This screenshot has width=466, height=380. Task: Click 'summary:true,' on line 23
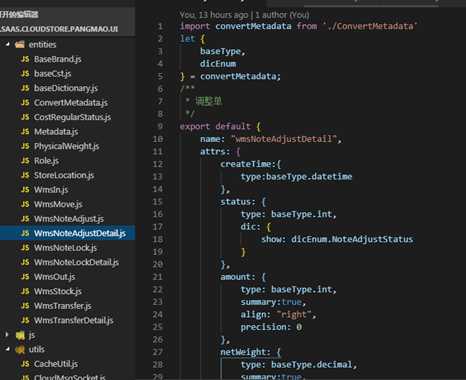point(273,302)
